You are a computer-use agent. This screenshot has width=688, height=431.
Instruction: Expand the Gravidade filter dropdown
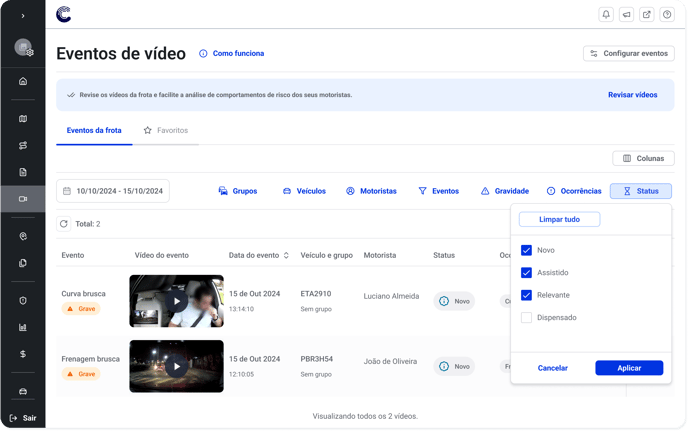(504, 191)
